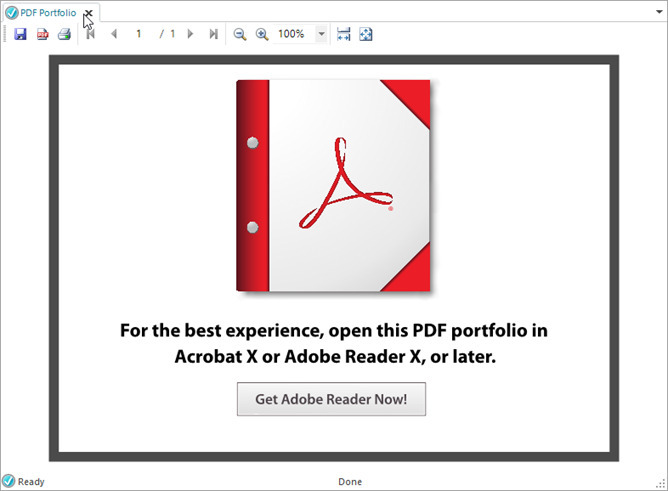The width and height of the screenshot is (668, 491).
Task: Click the Ready status text
Action: click(x=31, y=482)
